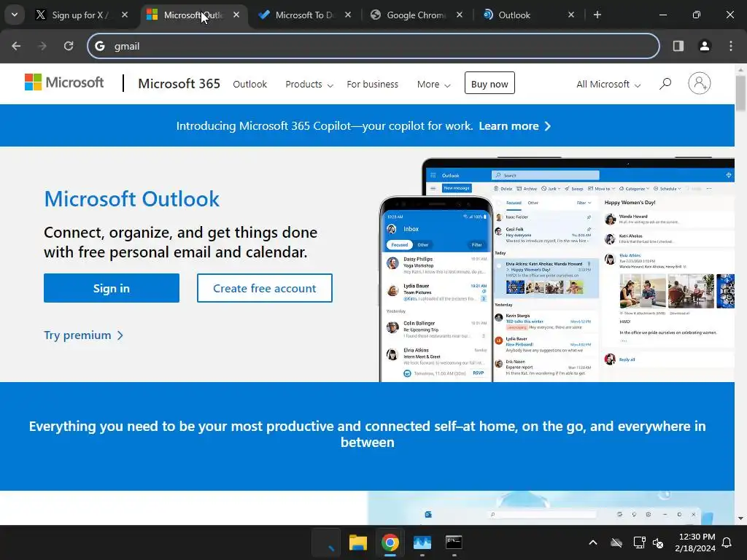
Task: Open Chrome profile menu
Action: [705, 46]
